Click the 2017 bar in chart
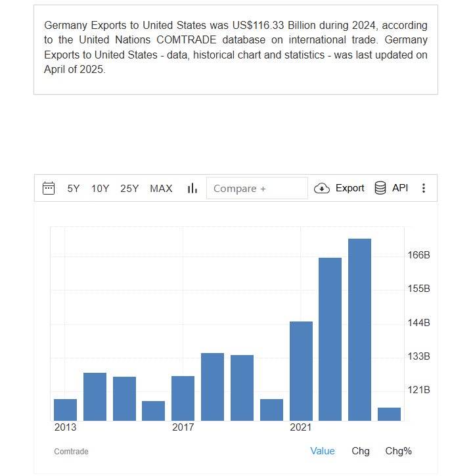Viewport: 450px width, 476px height. 183,398
